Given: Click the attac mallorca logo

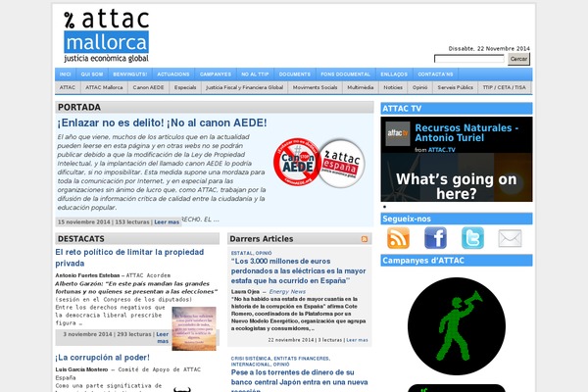Looking at the screenshot, I should [107, 36].
